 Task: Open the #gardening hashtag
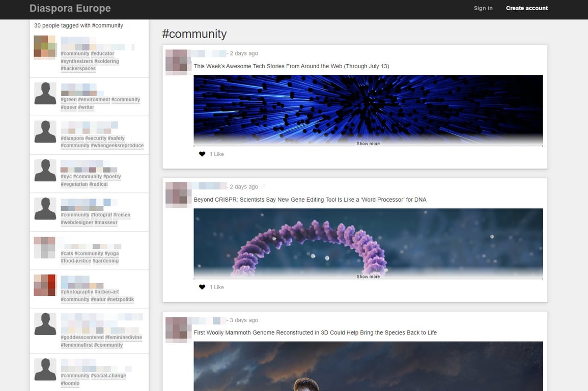pos(105,261)
